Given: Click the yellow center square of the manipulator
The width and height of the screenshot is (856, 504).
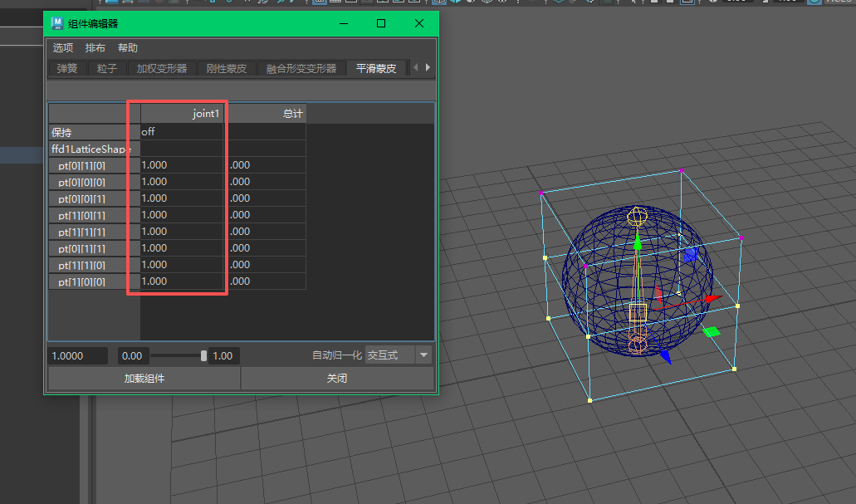Looking at the screenshot, I should click(638, 313).
